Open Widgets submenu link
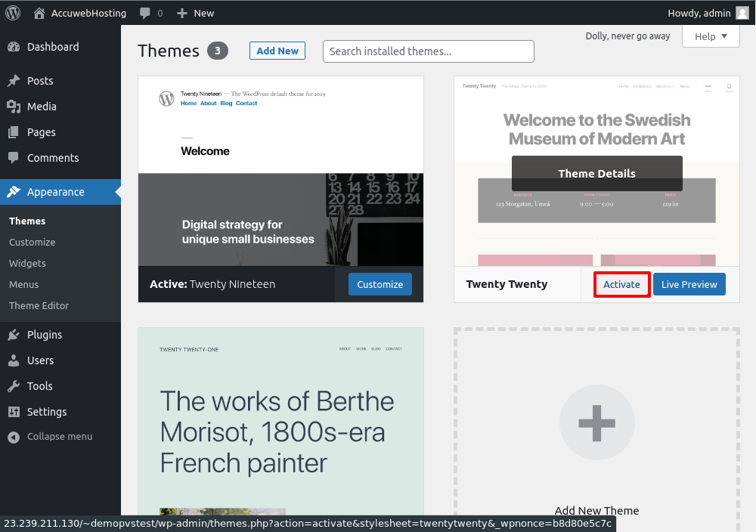The height and width of the screenshot is (532, 756). pos(27,263)
